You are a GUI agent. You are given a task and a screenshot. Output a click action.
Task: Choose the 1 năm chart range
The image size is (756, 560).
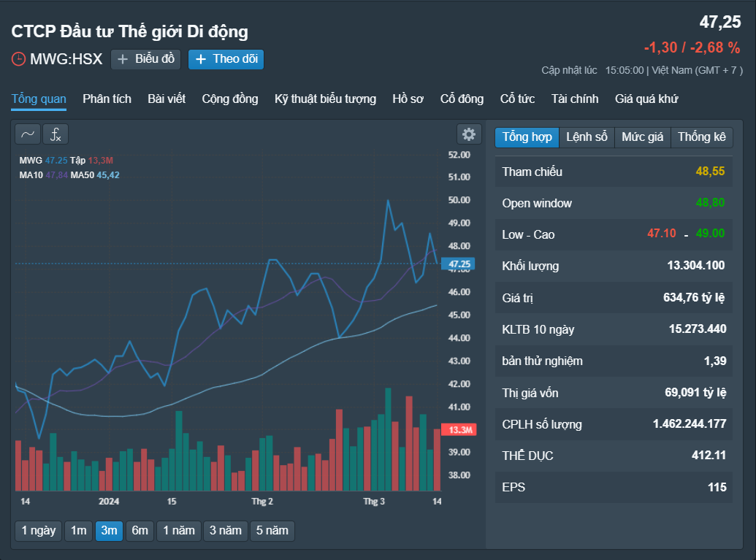click(179, 531)
